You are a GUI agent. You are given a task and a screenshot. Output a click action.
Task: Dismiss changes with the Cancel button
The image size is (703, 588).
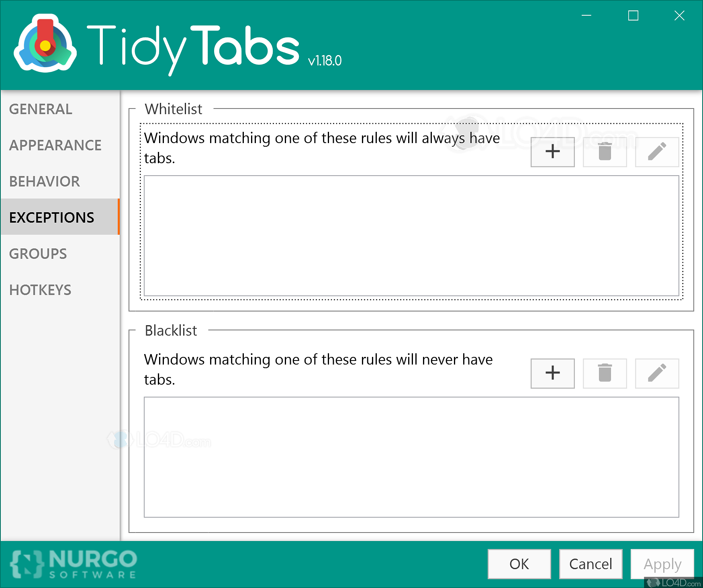(x=590, y=564)
